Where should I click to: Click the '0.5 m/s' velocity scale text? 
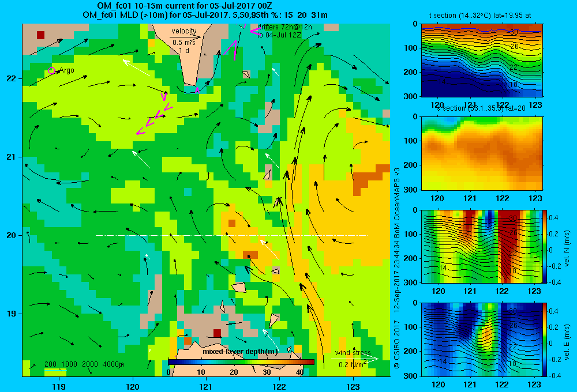pos(184,43)
